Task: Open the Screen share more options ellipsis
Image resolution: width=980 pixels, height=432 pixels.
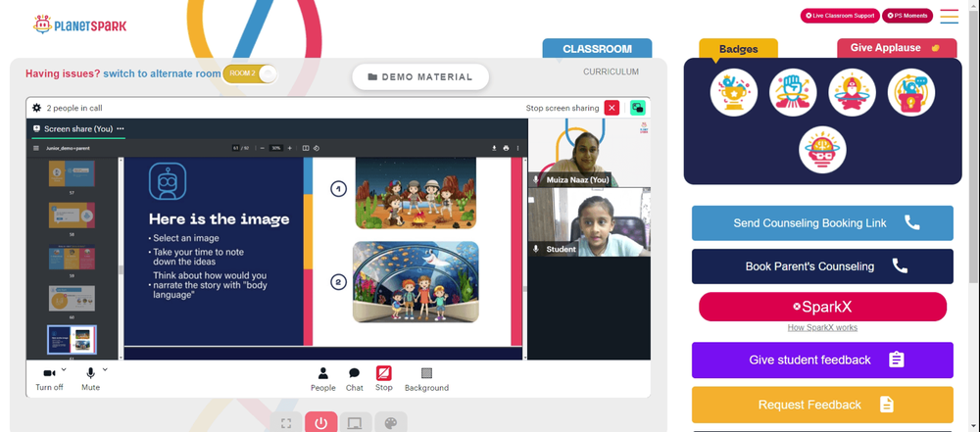Action: tap(120, 128)
